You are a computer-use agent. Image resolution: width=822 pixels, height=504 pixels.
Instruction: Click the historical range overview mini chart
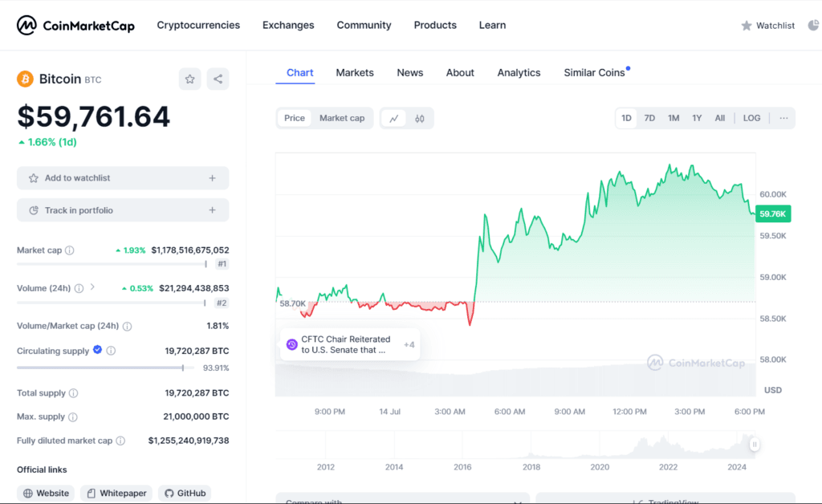click(x=515, y=445)
